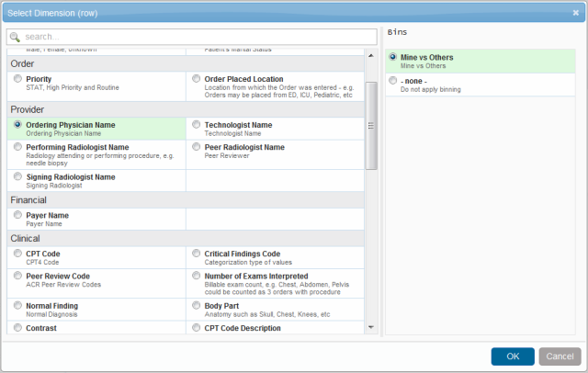Click the search magnifier icon
Screen dimensions: 588x373
pos(17,37)
